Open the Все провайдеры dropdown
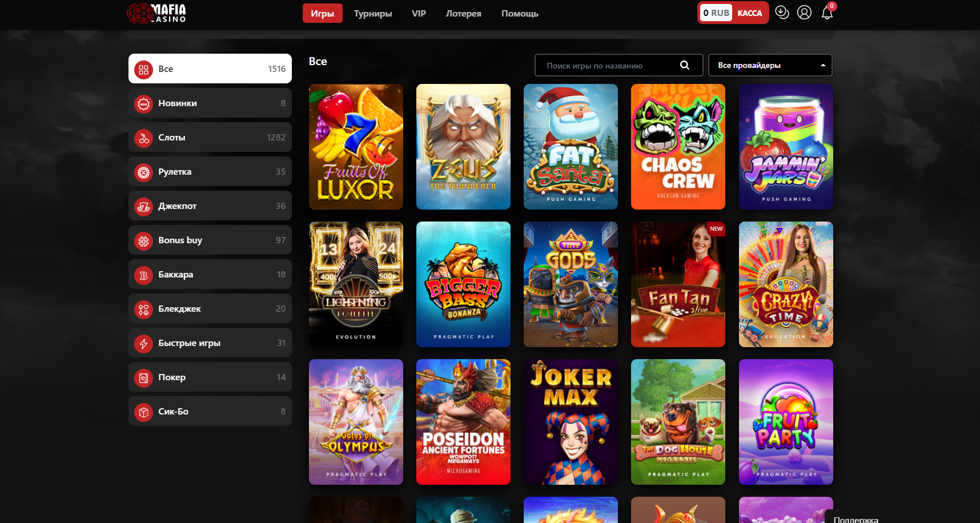 770,65
